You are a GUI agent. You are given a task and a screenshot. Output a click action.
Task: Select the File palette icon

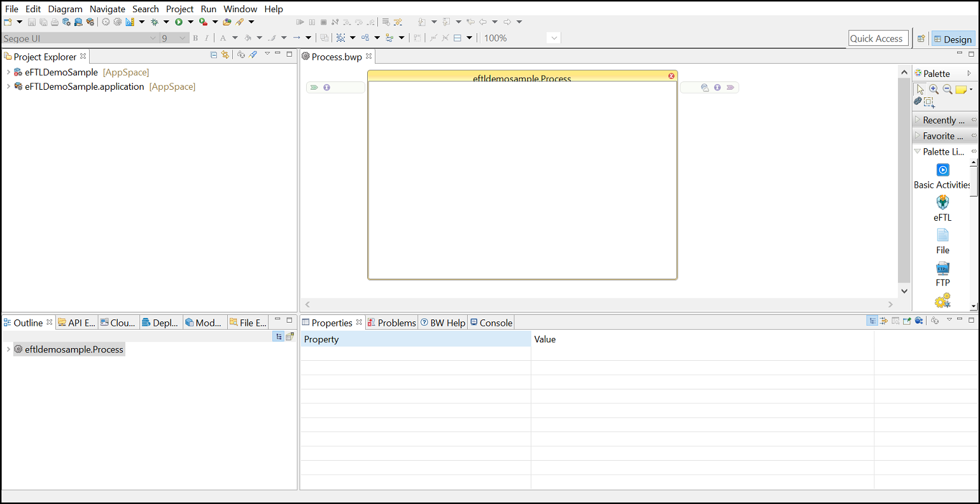tap(942, 235)
